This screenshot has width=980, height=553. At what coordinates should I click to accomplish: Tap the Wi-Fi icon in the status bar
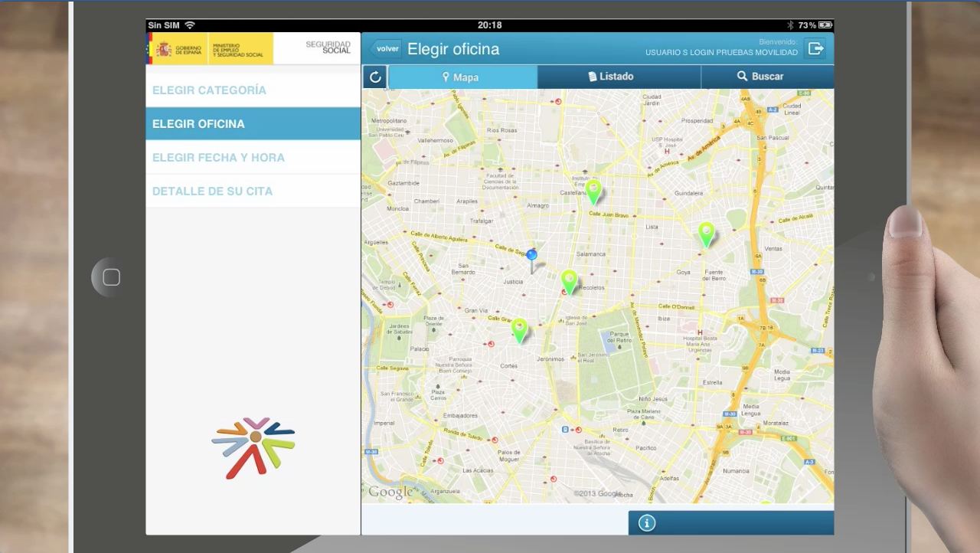(190, 25)
